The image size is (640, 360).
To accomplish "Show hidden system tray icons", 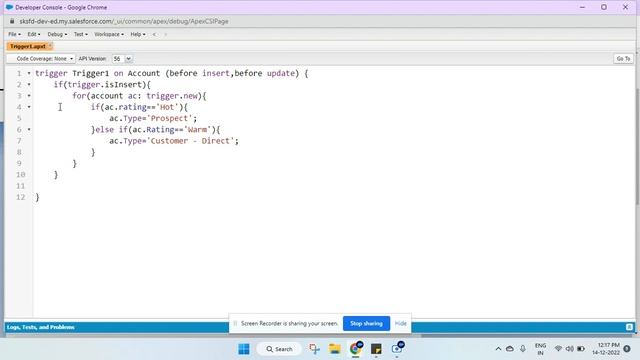I will pyautogui.click(x=498, y=349).
